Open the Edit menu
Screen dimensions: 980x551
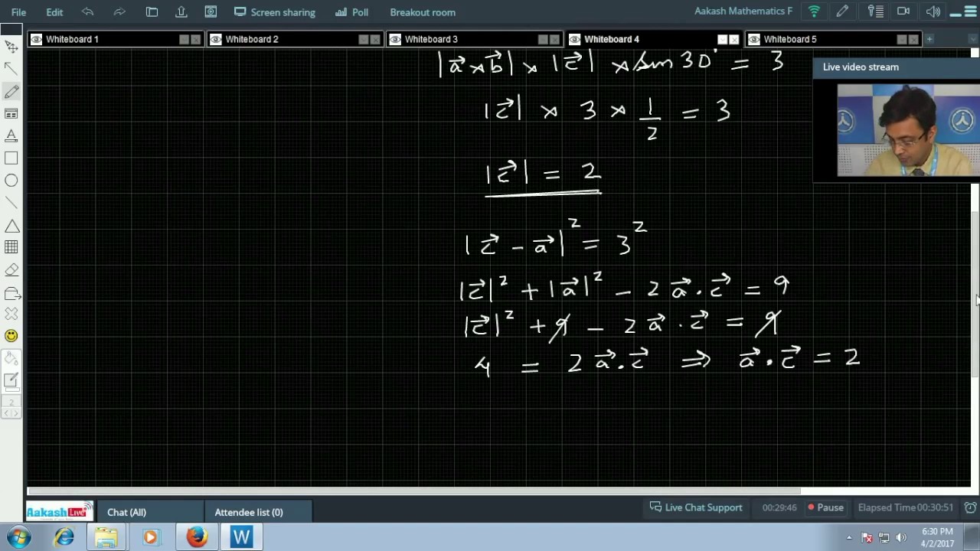pyautogui.click(x=54, y=12)
